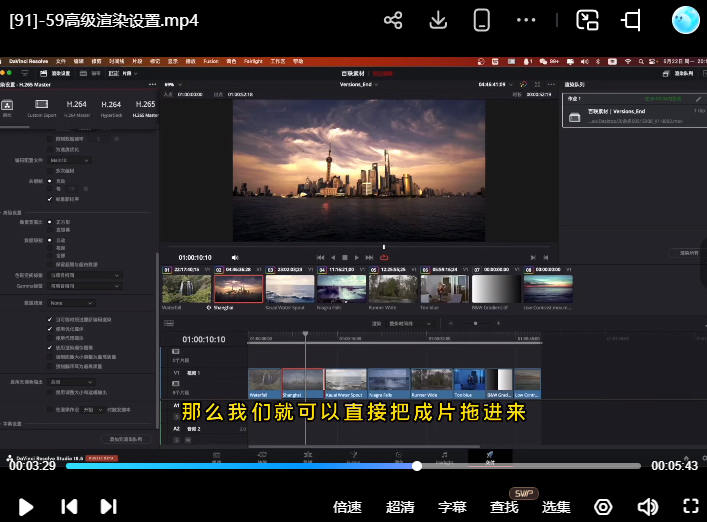Screen dimensions: 707x522
Task: Click the blue progress bar handle
Action: [418, 466]
